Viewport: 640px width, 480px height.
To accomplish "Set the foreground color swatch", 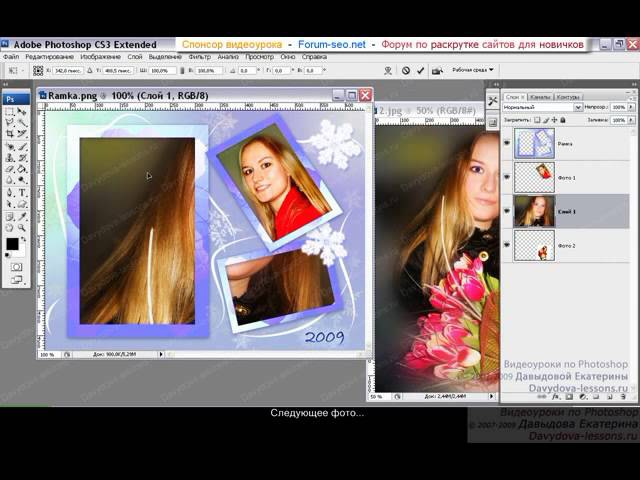I will click(12, 244).
